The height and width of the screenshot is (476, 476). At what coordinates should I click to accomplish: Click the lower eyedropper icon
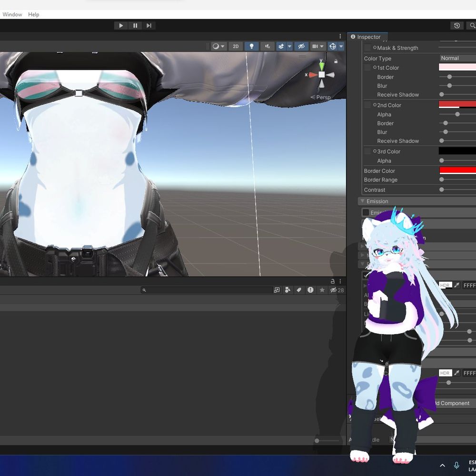pos(456,373)
